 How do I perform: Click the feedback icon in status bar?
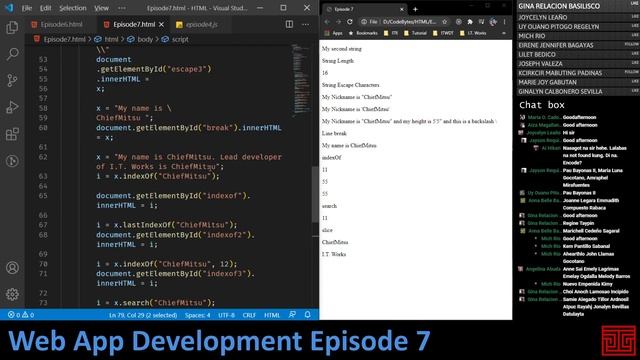(x=292, y=315)
